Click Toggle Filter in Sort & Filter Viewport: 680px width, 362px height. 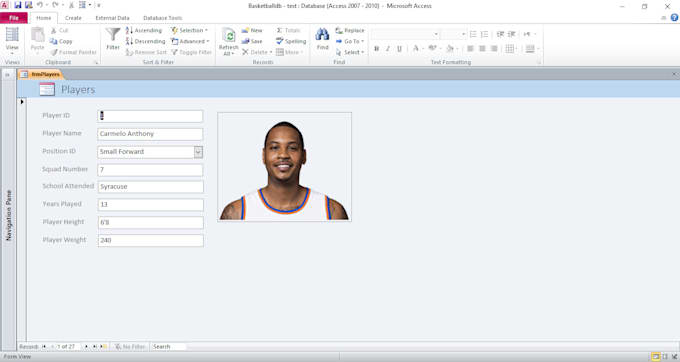(191, 52)
